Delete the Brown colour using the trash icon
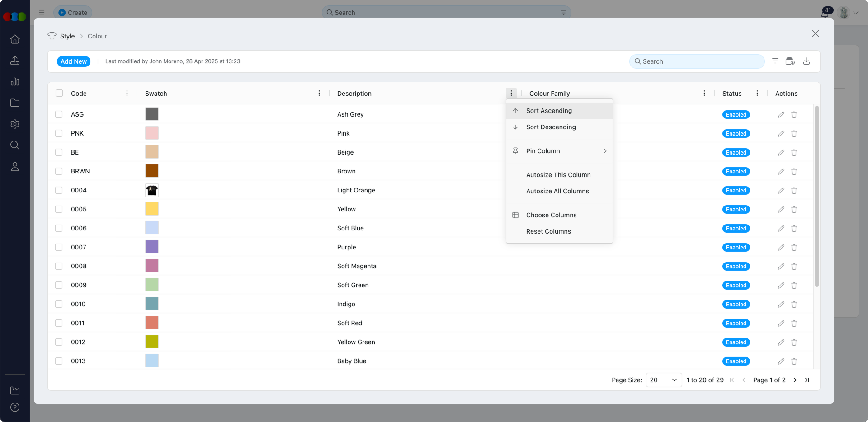This screenshot has height=422, width=868. (x=794, y=171)
